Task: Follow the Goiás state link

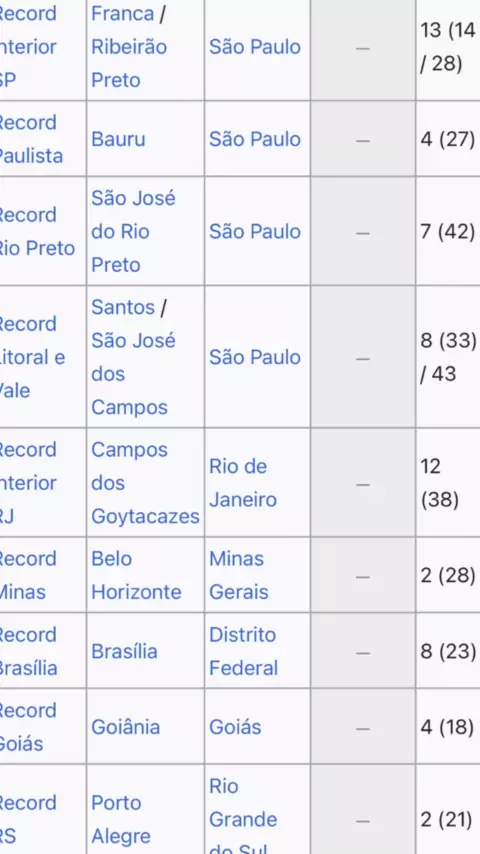Action: click(235, 727)
